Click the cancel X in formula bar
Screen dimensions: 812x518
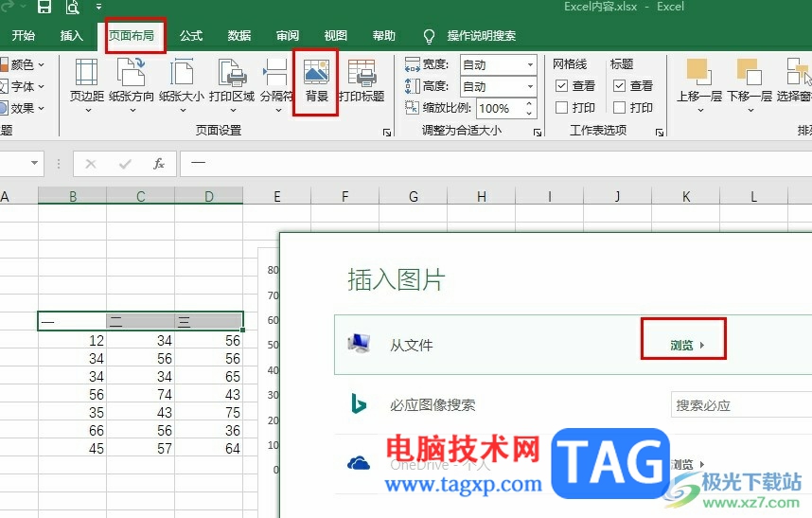[91, 164]
